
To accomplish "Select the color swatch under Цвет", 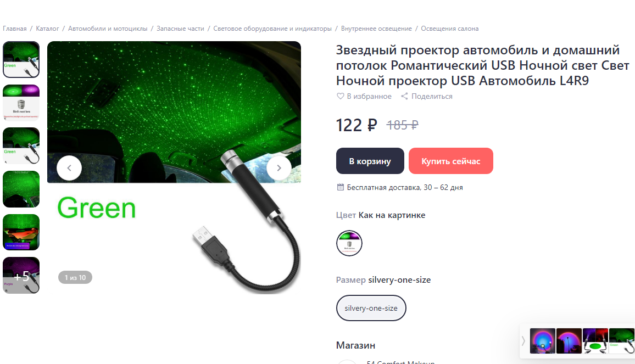I will [x=349, y=243].
